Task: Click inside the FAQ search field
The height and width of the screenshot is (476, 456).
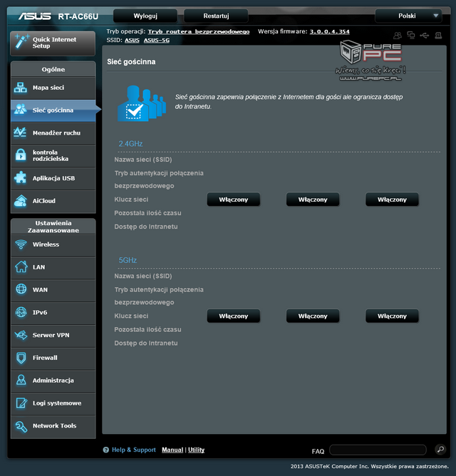Action: click(x=378, y=450)
